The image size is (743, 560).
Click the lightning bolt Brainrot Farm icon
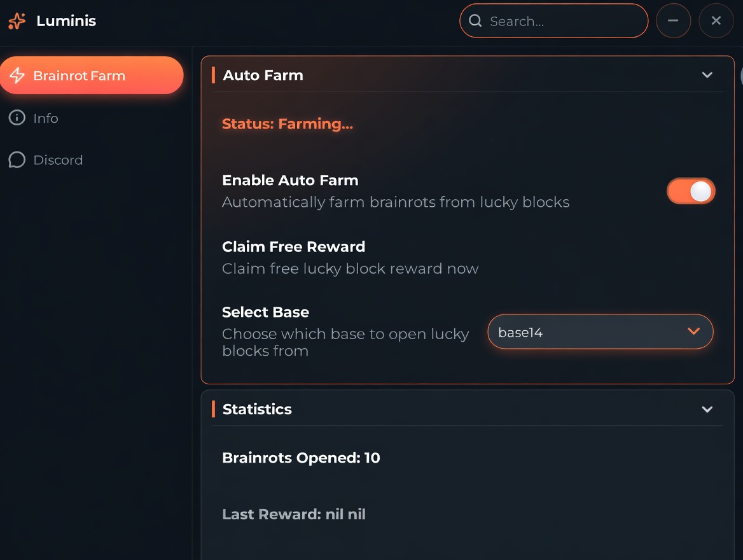pyautogui.click(x=17, y=76)
